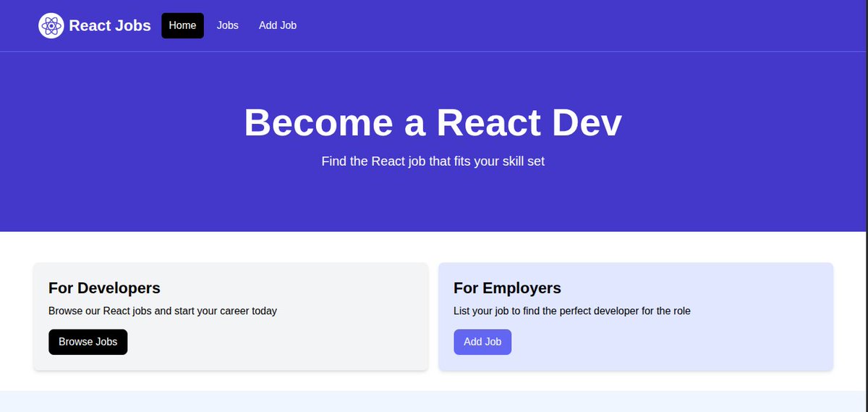Click the Browse Jobs button
Screen dimensions: 868x412
click(x=88, y=342)
